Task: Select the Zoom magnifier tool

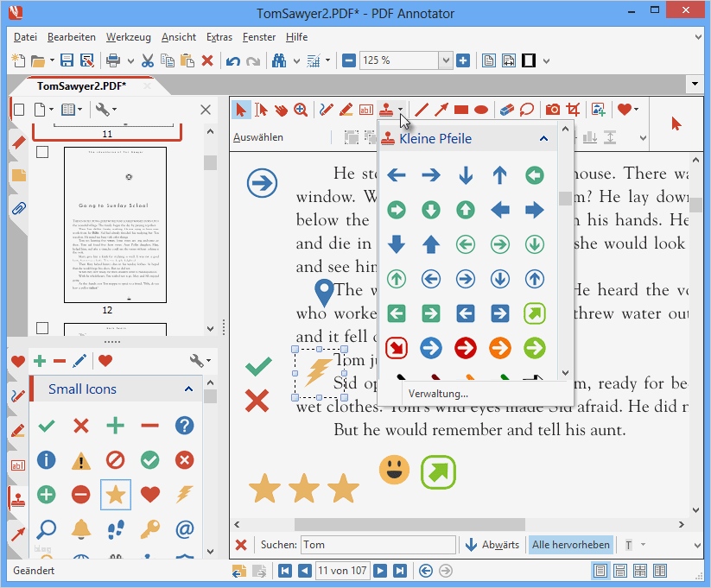Action: coord(300,110)
